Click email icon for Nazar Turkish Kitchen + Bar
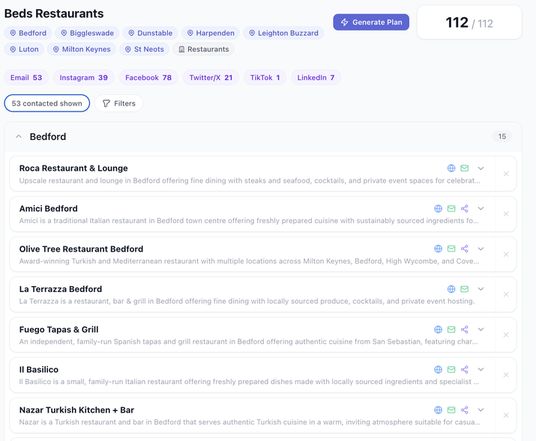The image size is (536, 441). tap(451, 410)
